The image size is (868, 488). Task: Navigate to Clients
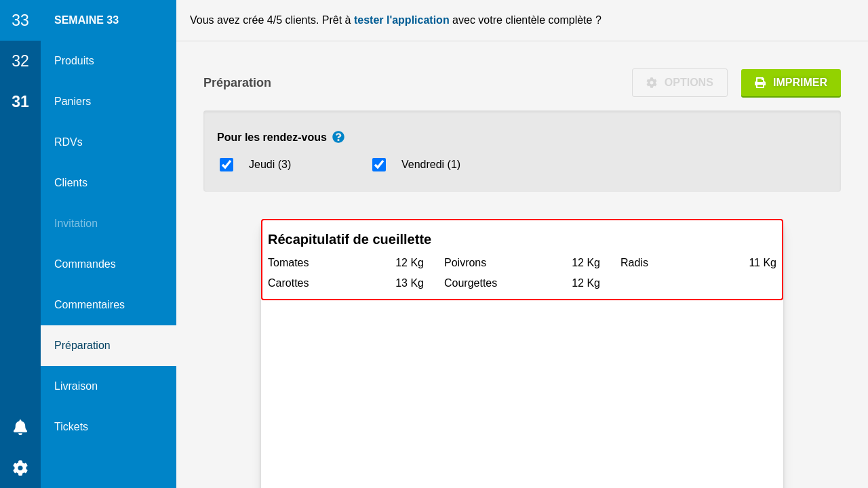click(x=71, y=183)
